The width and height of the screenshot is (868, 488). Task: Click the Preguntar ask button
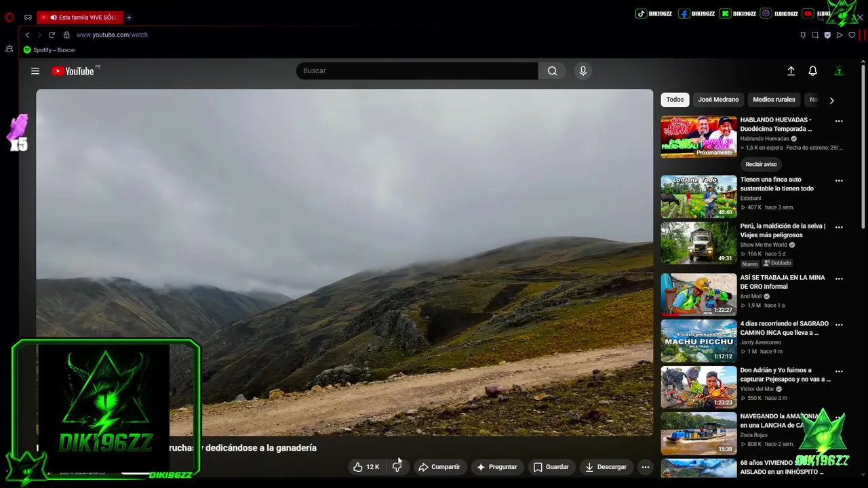coord(497,467)
